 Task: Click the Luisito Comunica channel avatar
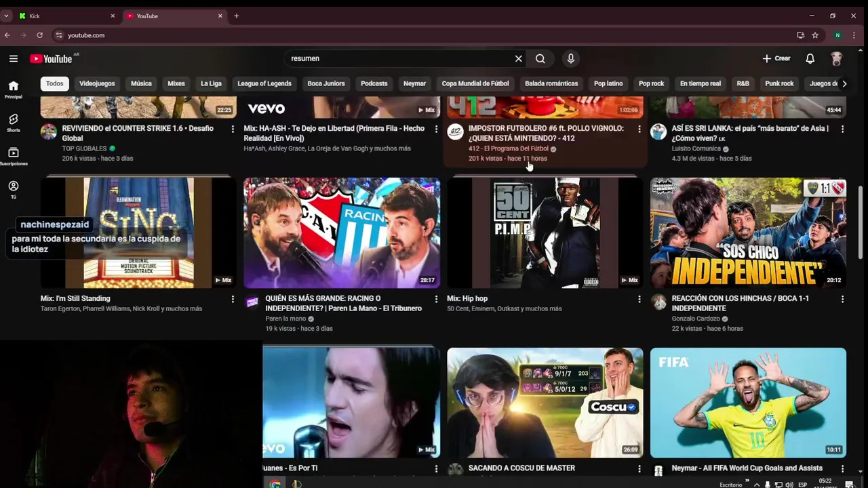tap(658, 131)
